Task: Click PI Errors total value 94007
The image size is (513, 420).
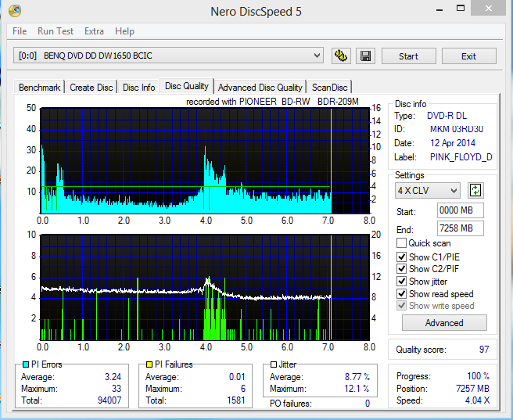Action: tap(109, 400)
